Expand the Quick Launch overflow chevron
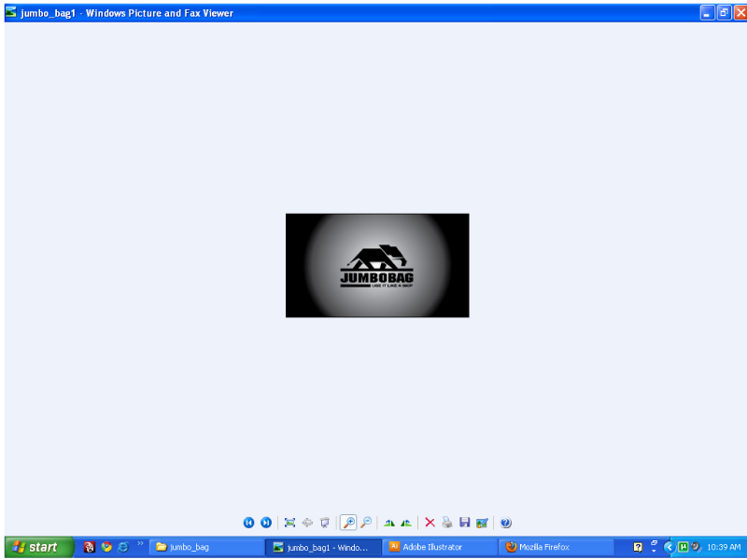The image size is (747, 560). pos(140,543)
